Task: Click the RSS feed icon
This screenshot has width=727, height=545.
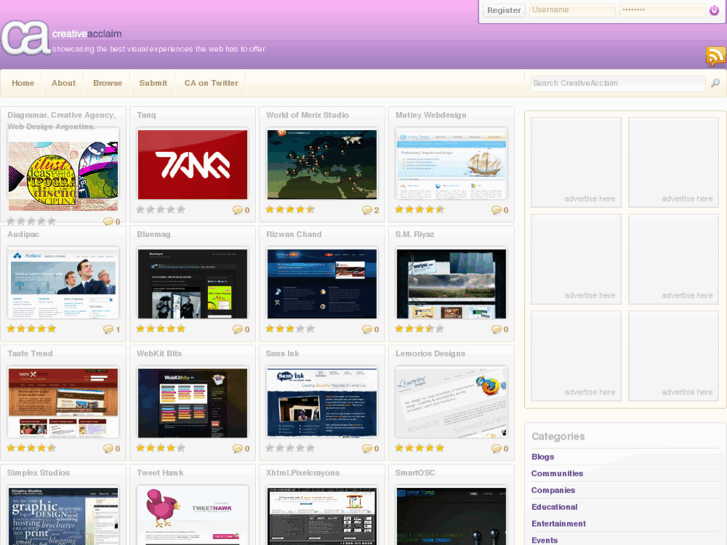Action: (716, 57)
